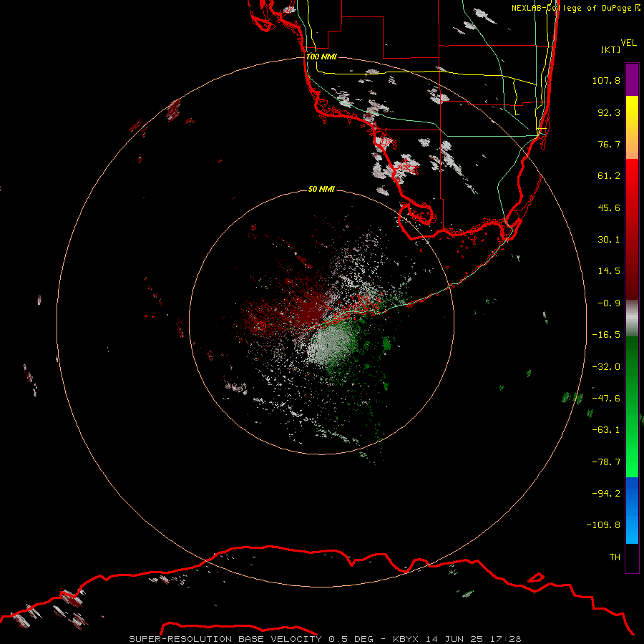644x644 pixels.
Task: Click the -109.8 legend value
Action: [x=603, y=525]
